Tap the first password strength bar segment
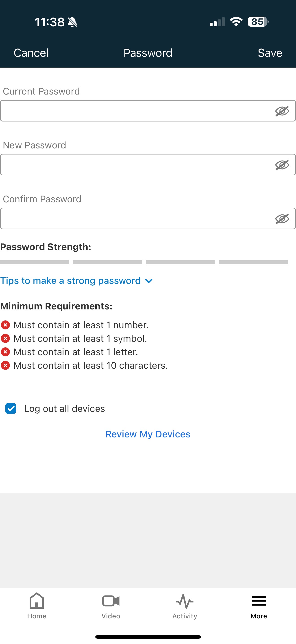This screenshot has width=296, height=644. [35, 262]
